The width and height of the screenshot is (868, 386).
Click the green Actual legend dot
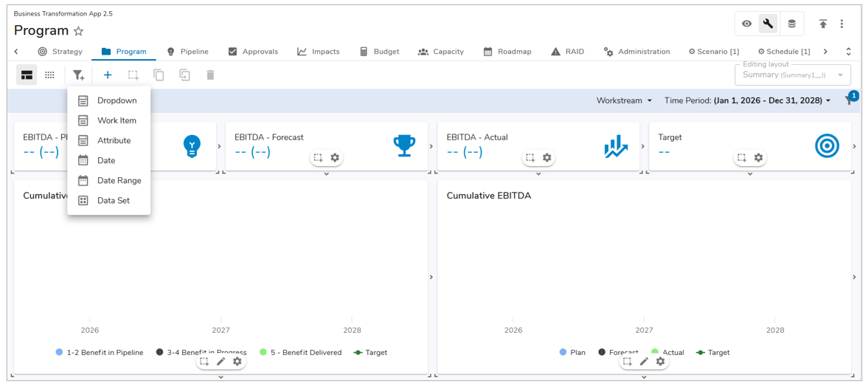(x=655, y=352)
